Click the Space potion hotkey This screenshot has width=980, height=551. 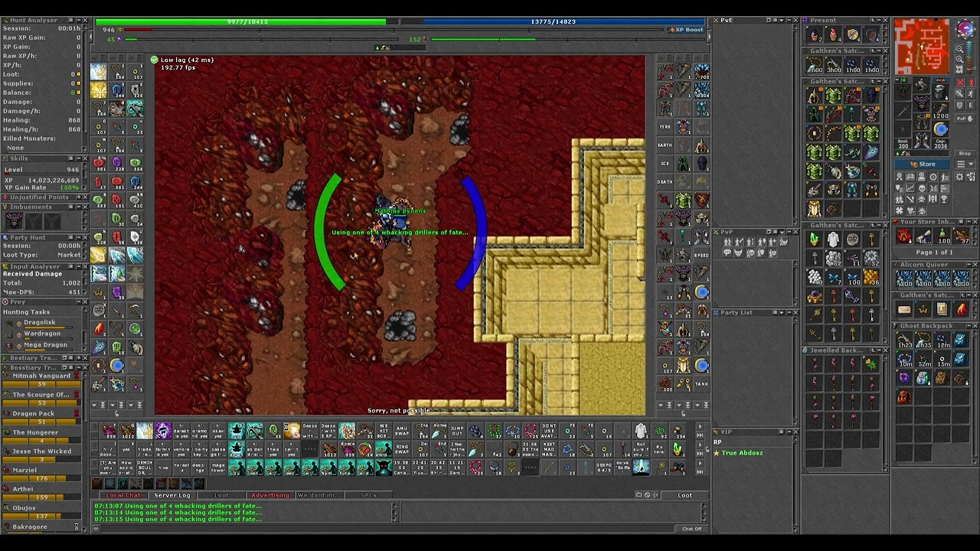coord(347,450)
